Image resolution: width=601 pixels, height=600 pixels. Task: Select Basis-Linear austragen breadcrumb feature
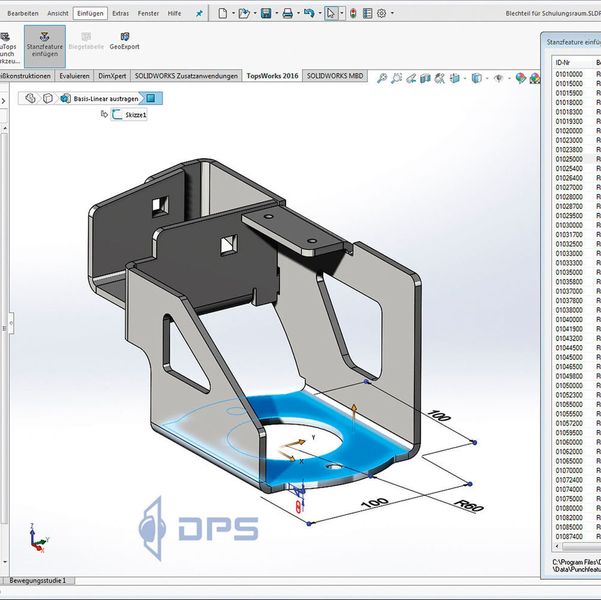[x=99, y=99]
